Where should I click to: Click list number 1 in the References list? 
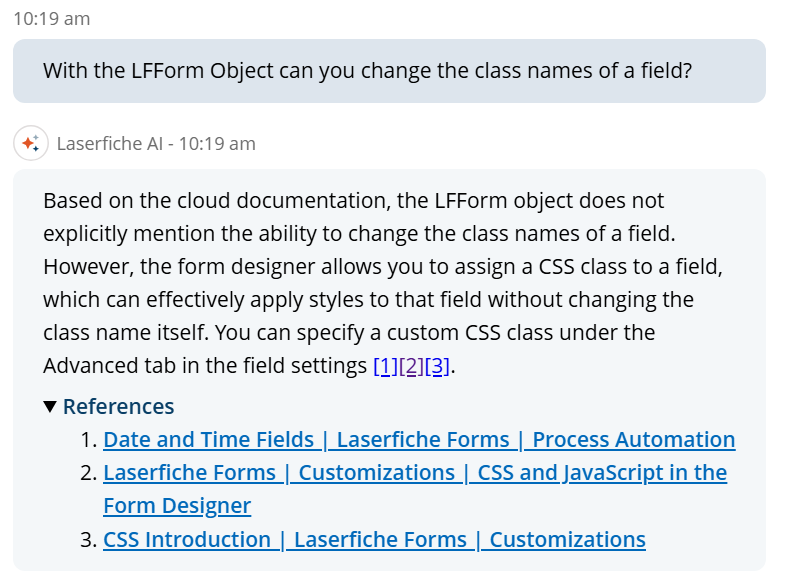point(88,440)
